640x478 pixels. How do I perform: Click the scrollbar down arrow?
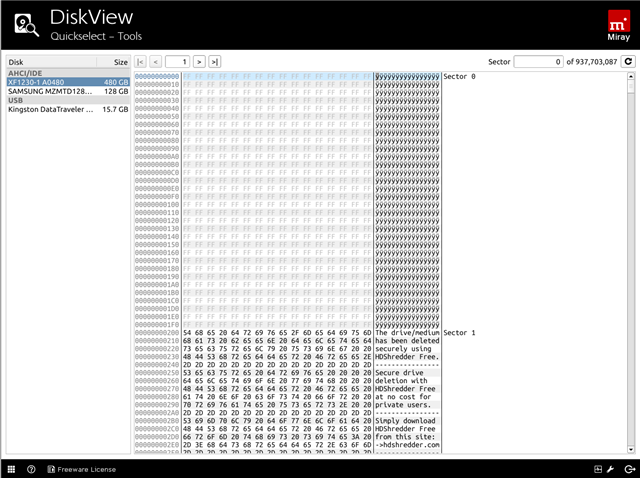coord(631,449)
